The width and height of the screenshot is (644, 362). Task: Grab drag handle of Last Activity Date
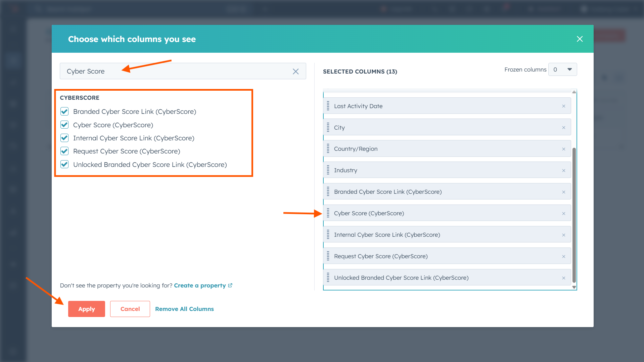(x=328, y=106)
